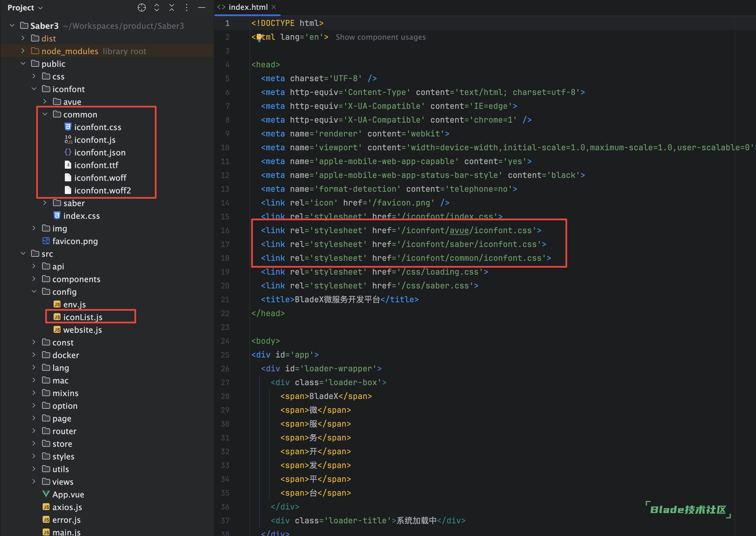
Task: Click the dist folder icon
Action: (35, 38)
